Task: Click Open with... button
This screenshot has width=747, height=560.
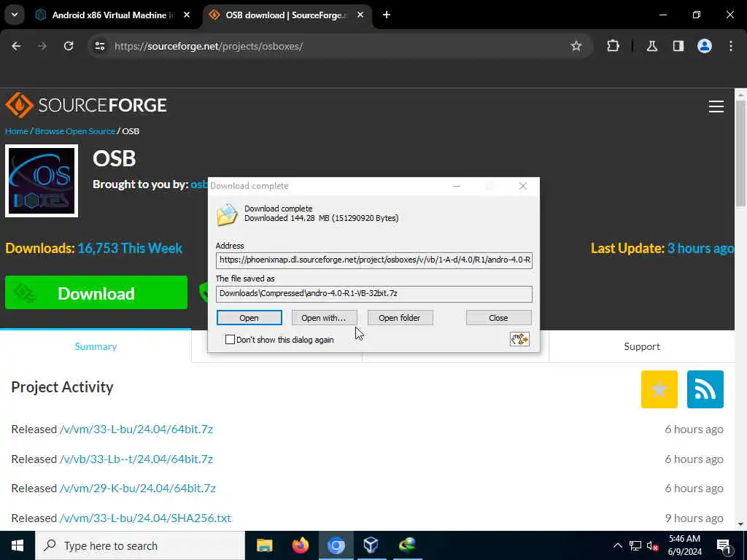Action: [x=324, y=318]
